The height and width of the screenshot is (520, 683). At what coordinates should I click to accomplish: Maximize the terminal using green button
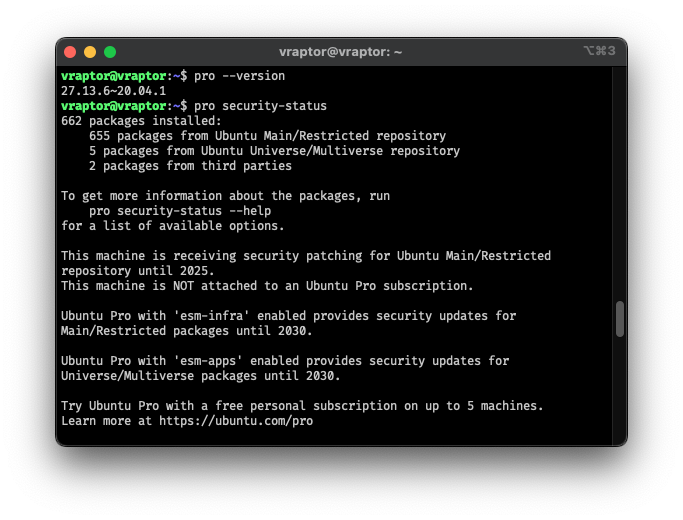point(110,52)
